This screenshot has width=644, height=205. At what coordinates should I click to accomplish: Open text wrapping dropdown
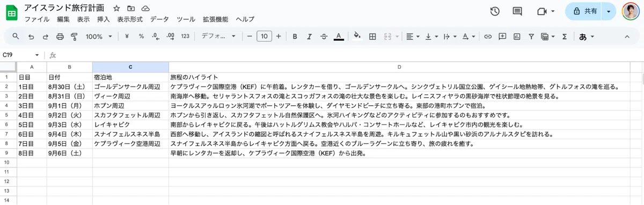pyautogui.click(x=450, y=36)
